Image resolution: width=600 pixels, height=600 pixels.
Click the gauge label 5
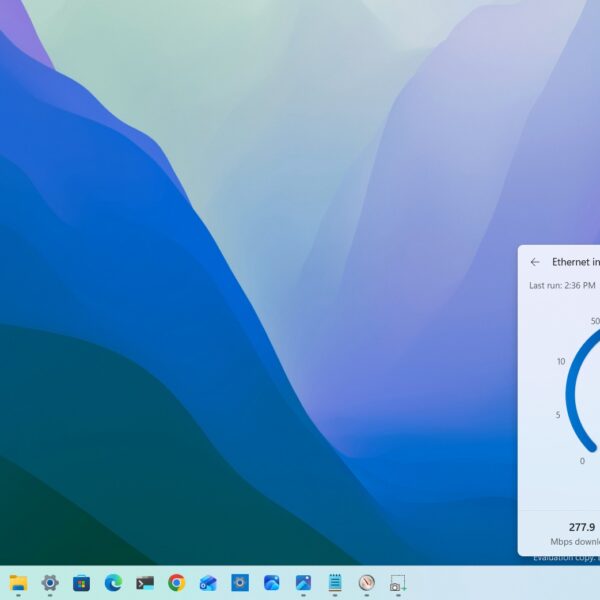point(558,415)
